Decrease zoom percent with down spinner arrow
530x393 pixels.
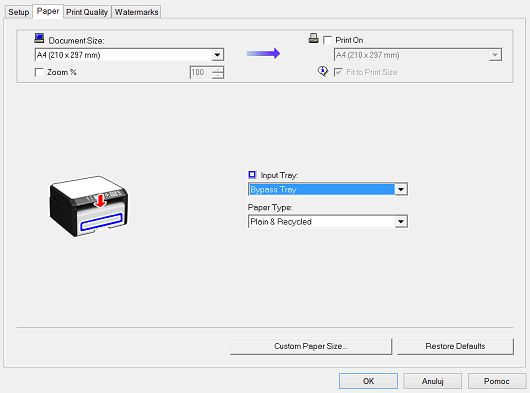(218, 75)
